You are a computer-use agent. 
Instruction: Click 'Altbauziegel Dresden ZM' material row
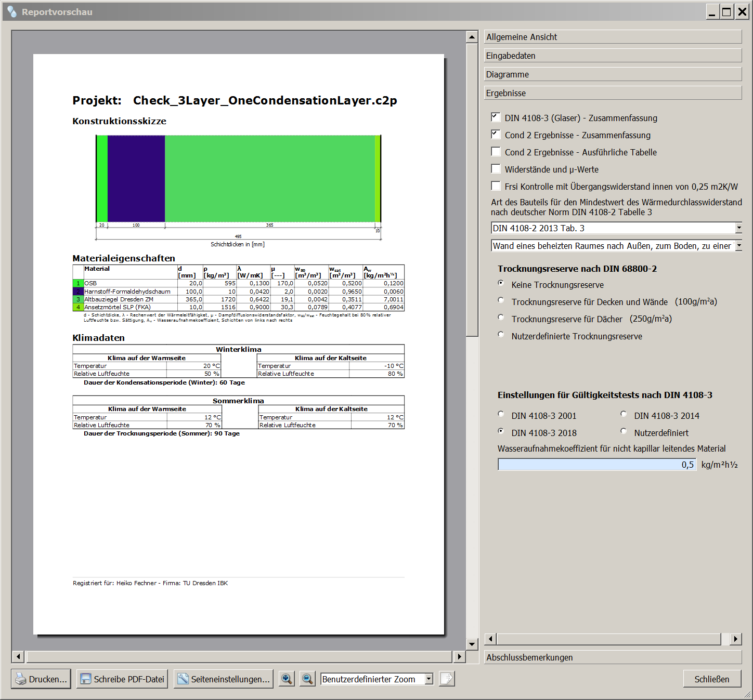238,299
